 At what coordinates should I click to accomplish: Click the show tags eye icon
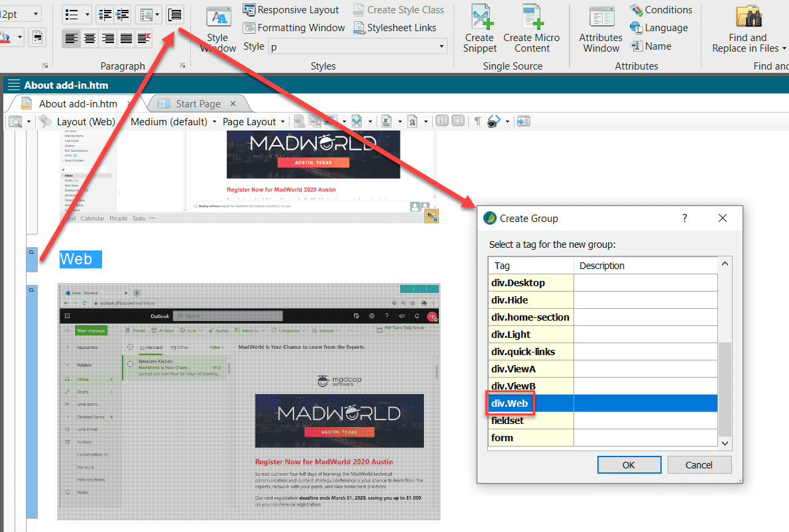point(494,121)
